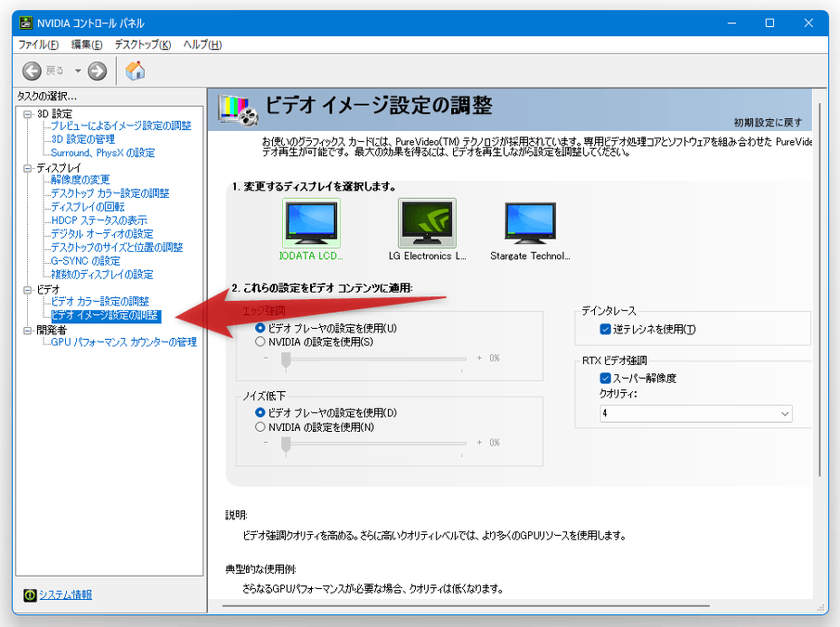
Task: Open Surround、PhysX の設定 page
Action: click(103, 152)
